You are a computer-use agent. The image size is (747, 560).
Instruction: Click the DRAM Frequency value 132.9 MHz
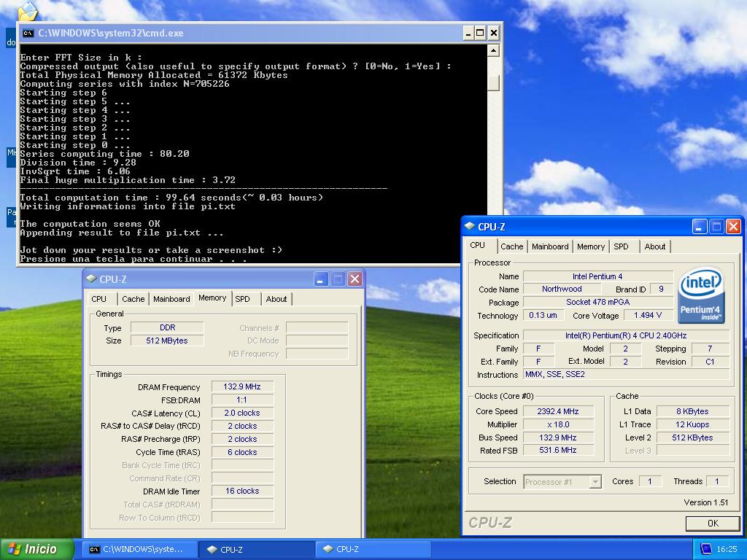[x=242, y=386]
